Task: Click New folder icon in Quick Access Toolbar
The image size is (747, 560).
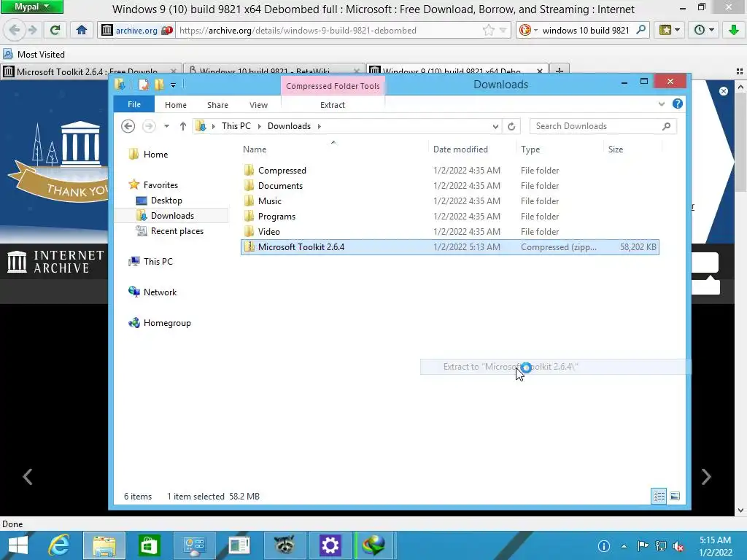Action: pyautogui.click(x=159, y=85)
